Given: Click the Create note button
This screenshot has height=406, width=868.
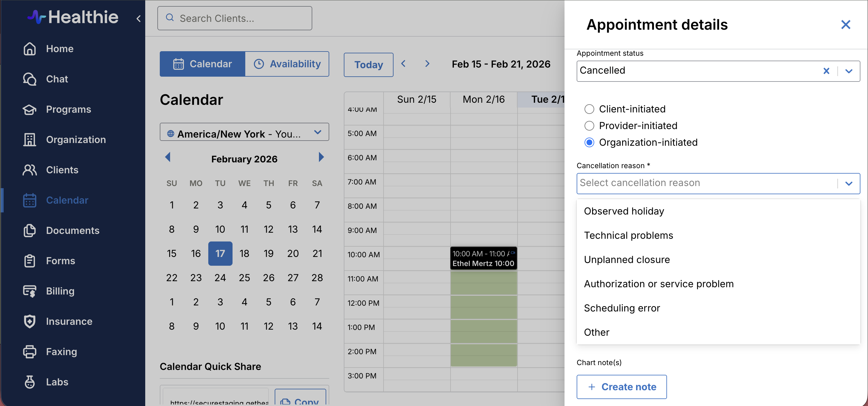Looking at the screenshot, I should (621, 387).
